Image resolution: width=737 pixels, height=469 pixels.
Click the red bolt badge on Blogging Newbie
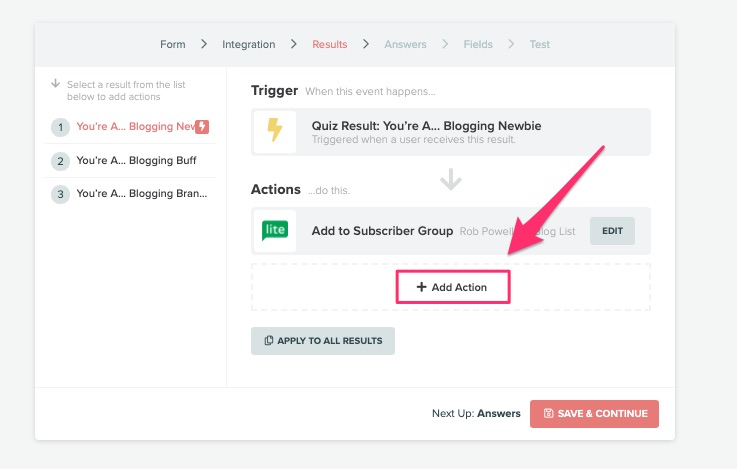coord(202,127)
